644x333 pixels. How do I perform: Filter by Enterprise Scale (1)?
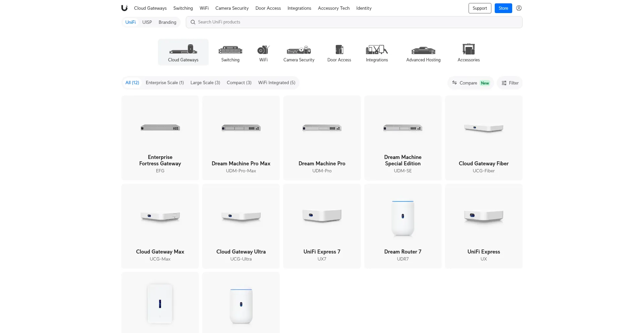pyautogui.click(x=165, y=82)
